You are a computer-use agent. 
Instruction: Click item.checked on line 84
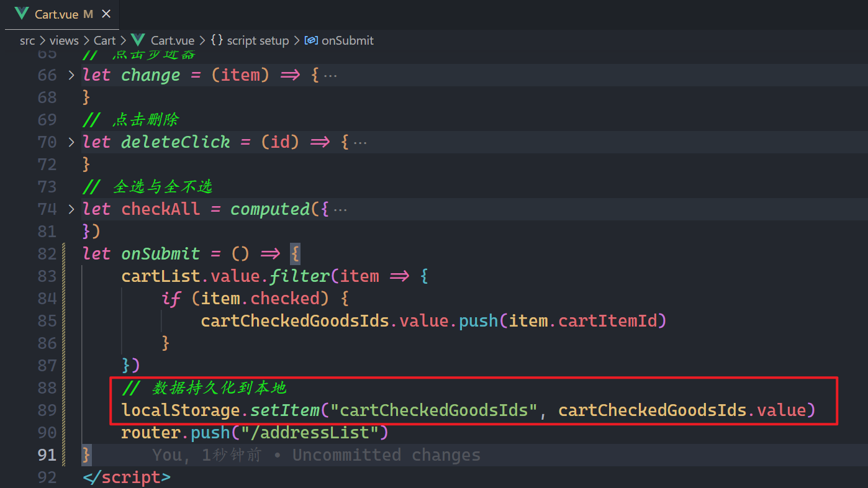tap(260, 299)
